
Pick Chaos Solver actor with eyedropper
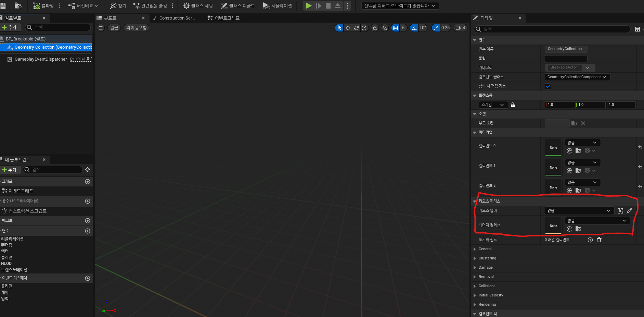coord(629,211)
